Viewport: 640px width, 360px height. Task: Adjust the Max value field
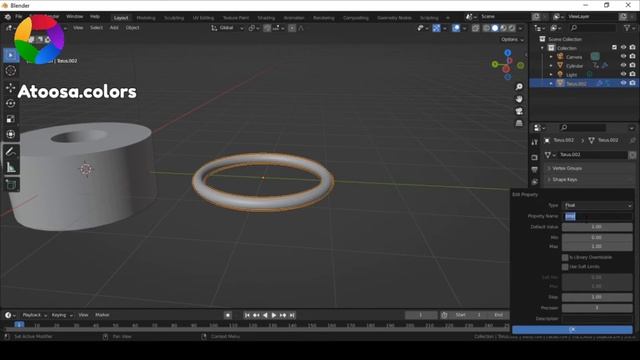coord(597,247)
